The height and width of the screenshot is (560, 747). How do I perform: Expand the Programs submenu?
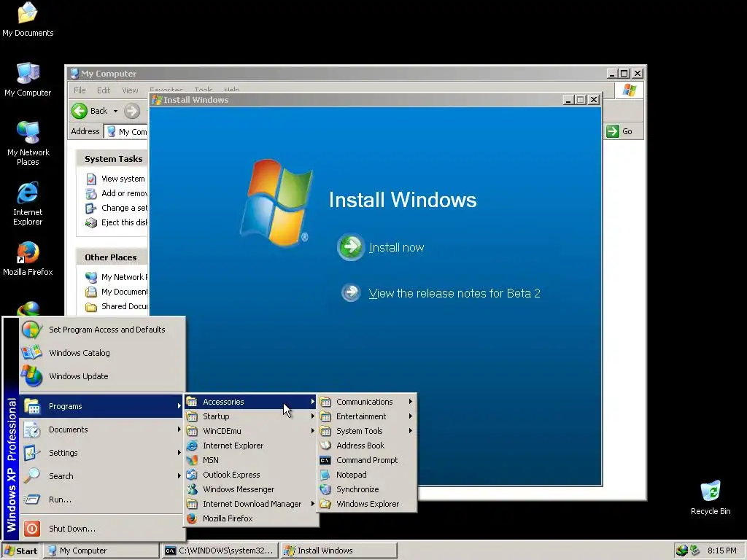coord(102,406)
